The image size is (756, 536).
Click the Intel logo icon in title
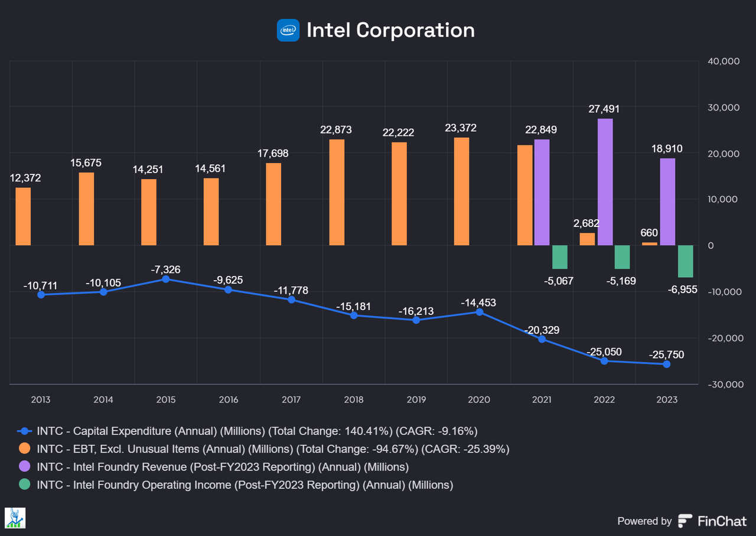tap(288, 30)
